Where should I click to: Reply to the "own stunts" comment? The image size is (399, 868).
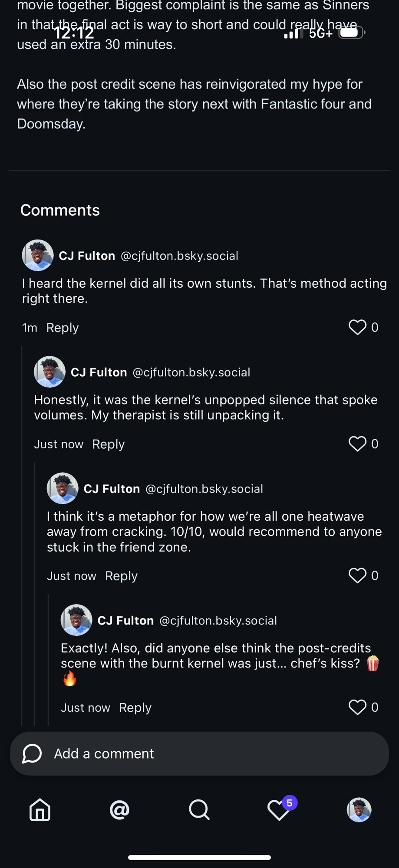point(63,328)
